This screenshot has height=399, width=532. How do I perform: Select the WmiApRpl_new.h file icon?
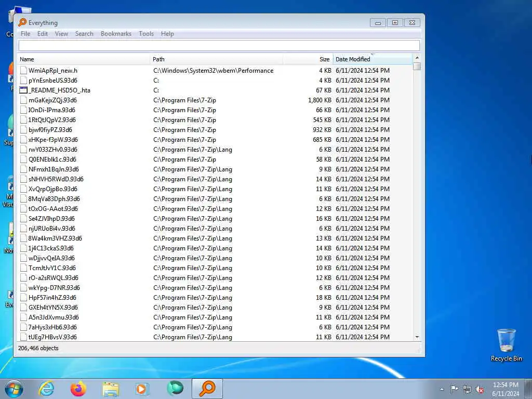point(23,71)
